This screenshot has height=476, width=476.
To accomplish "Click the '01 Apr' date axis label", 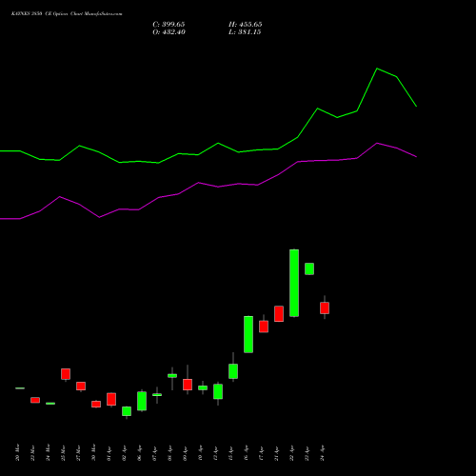I will point(109,452).
